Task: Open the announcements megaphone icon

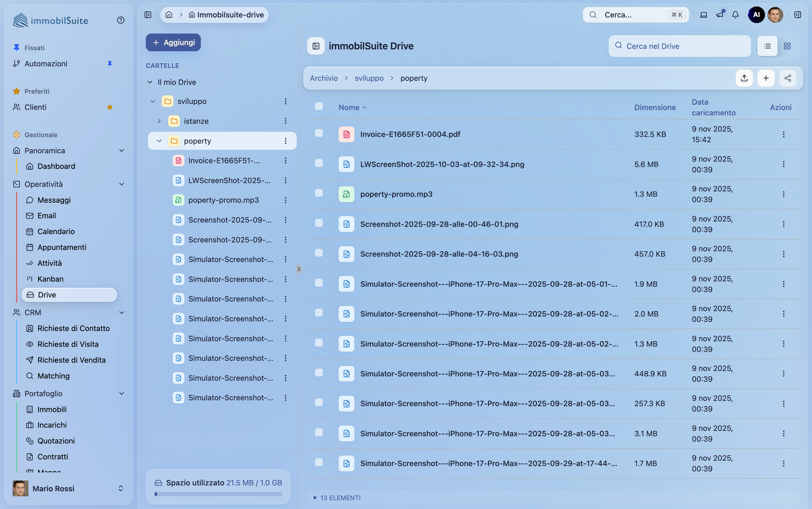Action: point(719,15)
